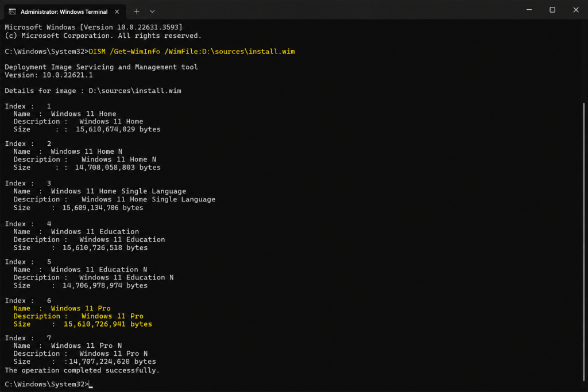
Task: Click the size '15,610,726,518 bytes'
Action: pyautogui.click(x=105, y=248)
